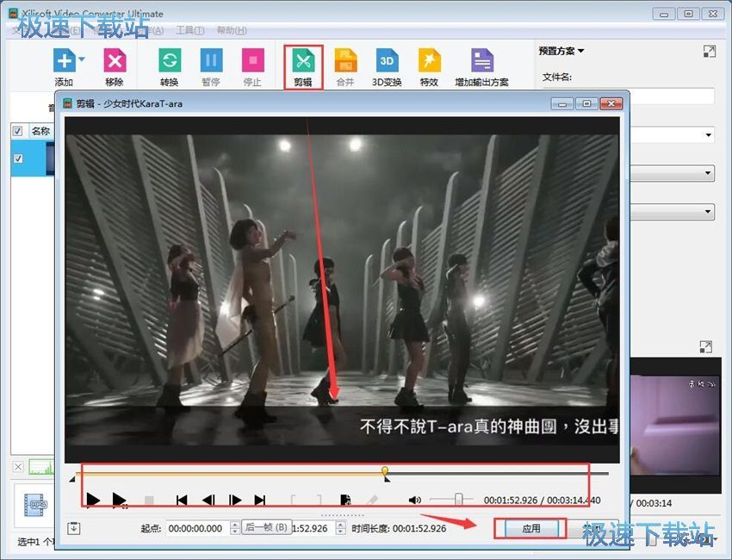Close the 剪辑 dialog window

point(611,103)
